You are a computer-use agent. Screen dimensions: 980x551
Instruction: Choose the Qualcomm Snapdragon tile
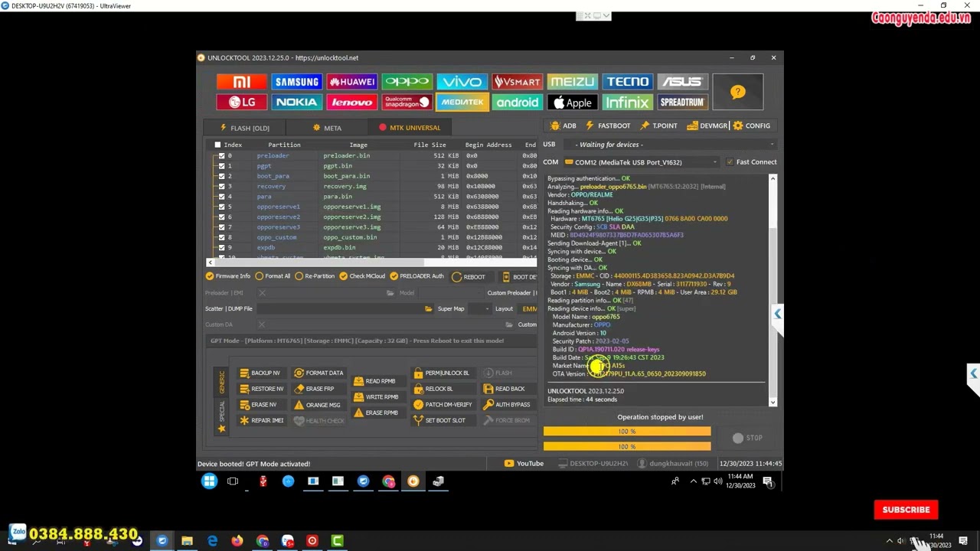pyautogui.click(x=407, y=103)
